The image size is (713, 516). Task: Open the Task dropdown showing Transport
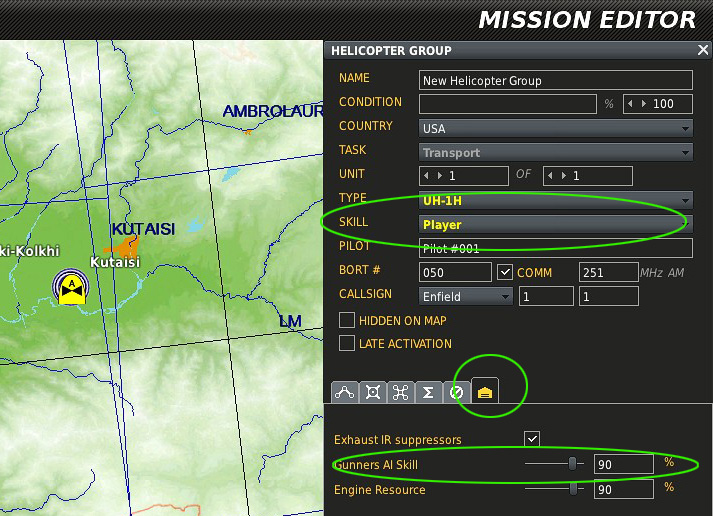556,152
